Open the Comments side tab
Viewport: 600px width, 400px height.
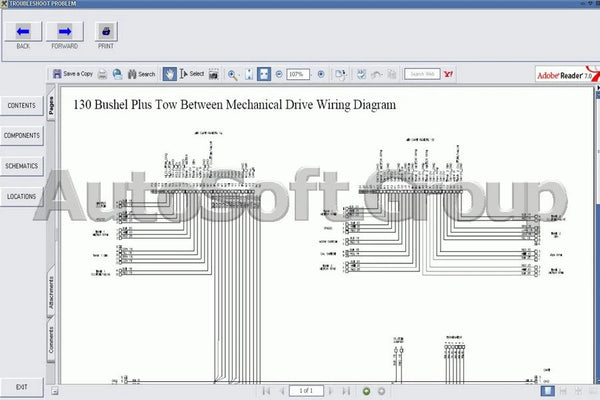(51, 342)
